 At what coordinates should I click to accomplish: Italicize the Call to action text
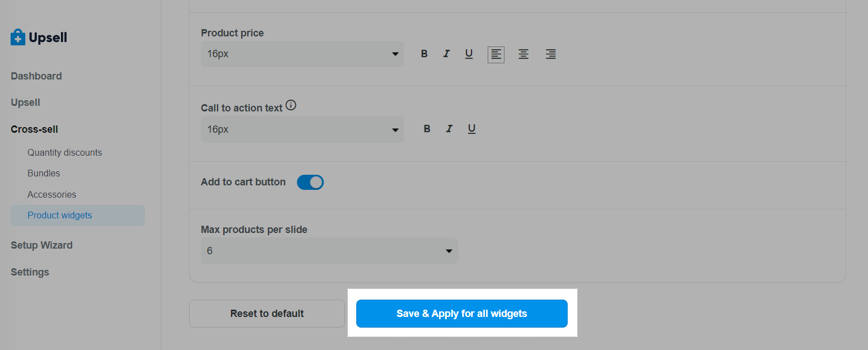(449, 129)
